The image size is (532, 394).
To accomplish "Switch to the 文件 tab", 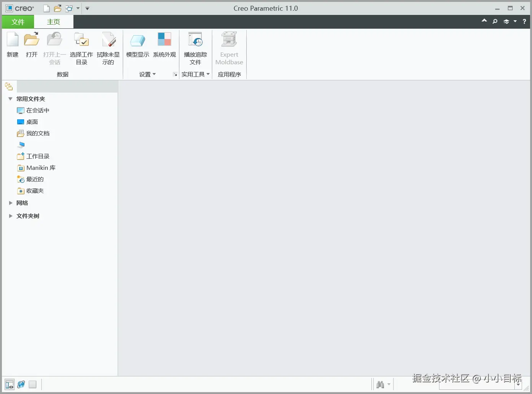I will [18, 22].
